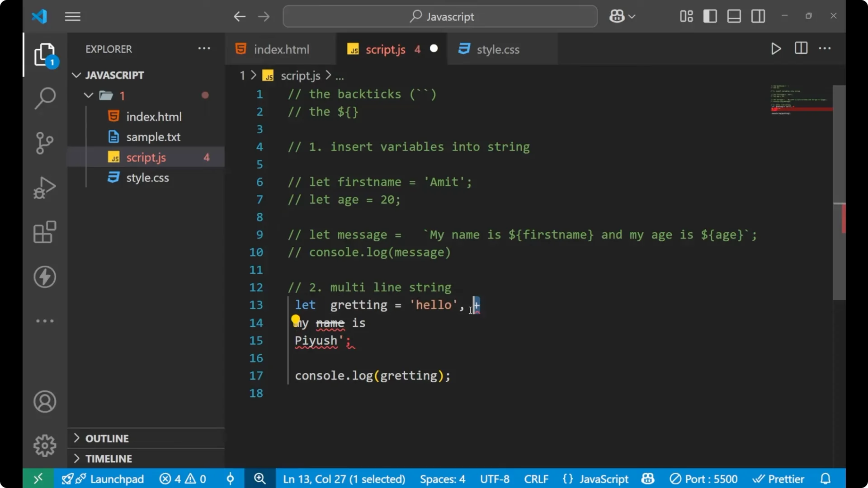Toggle the Panel visibility
Viewport: 868px width, 488px height.
click(733, 16)
